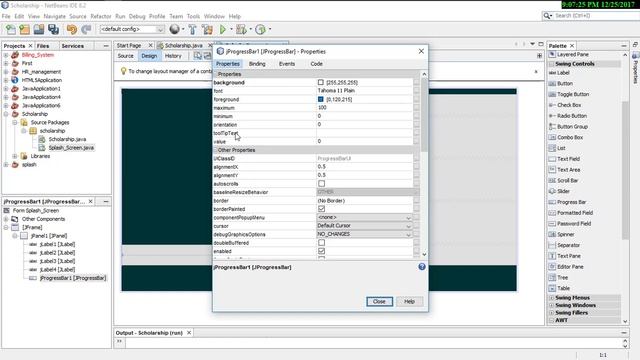Switch to Source view button

(x=126, y=56)
